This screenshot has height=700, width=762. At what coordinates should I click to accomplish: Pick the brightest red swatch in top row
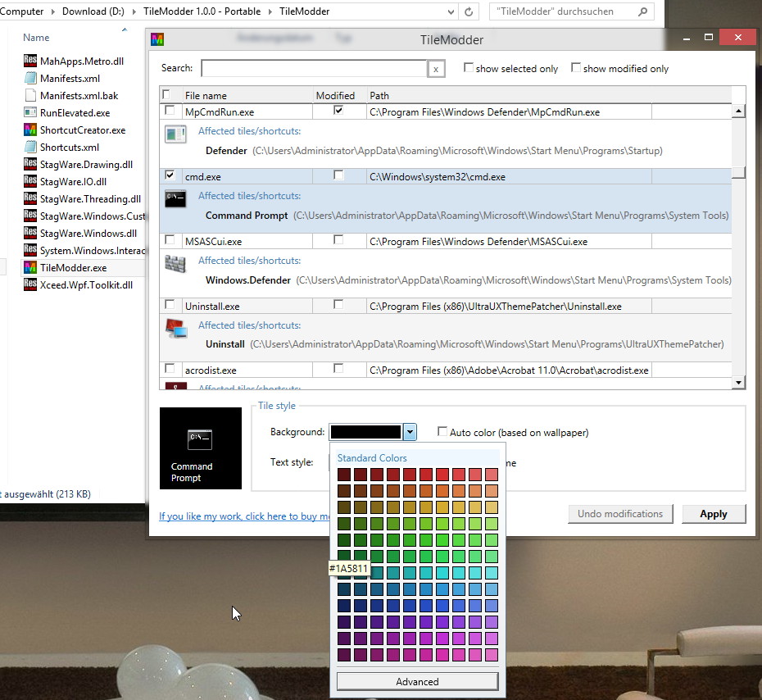(492, 475)
